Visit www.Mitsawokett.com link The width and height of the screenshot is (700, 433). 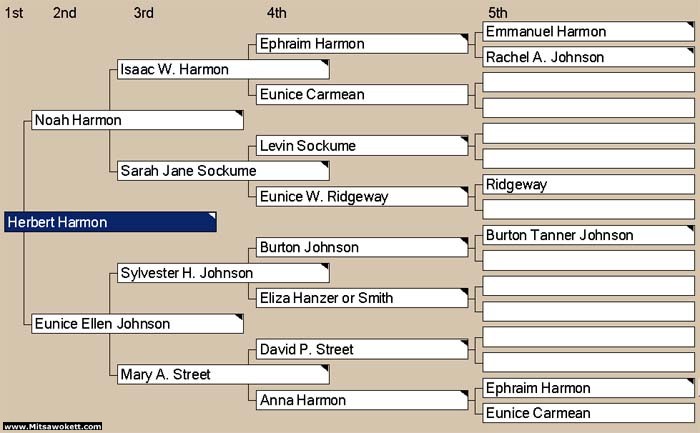point(52,426)
